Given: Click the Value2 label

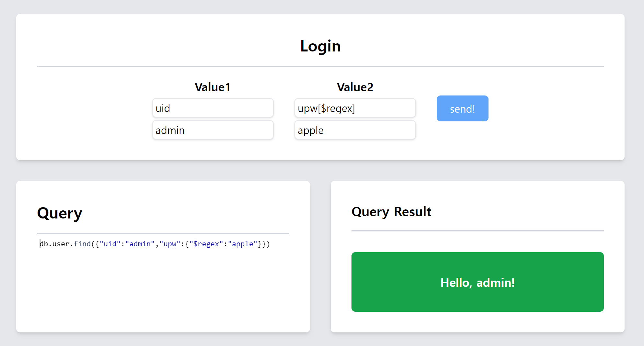Looking at the screenshot, I should click(x=355, y=87).
